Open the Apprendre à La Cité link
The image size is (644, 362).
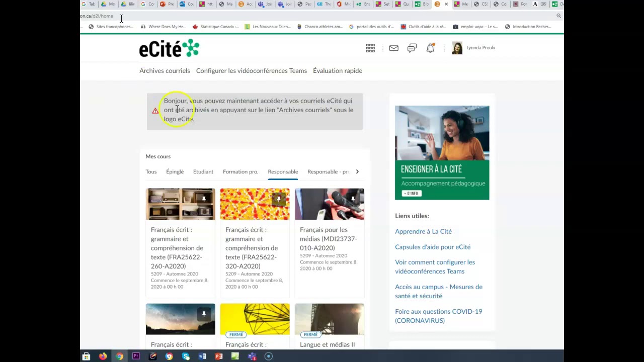click(423, 231)
